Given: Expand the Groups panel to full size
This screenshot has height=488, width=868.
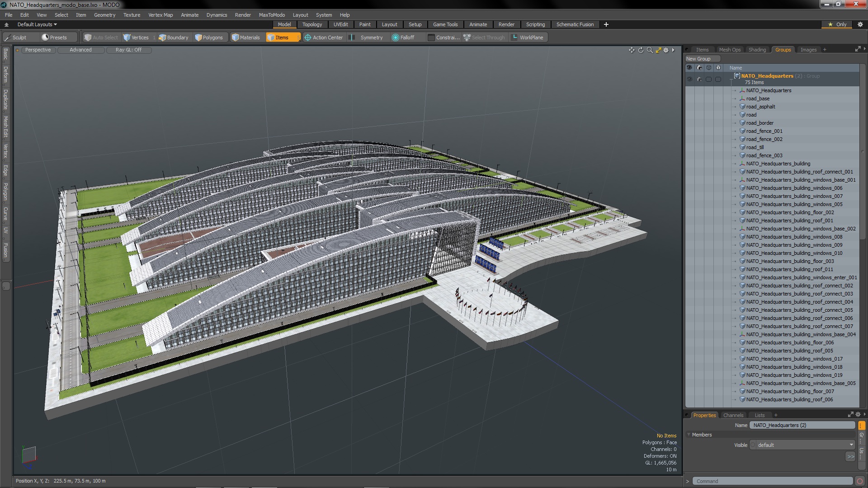Looking at the screenshot, I should (858, 49).
